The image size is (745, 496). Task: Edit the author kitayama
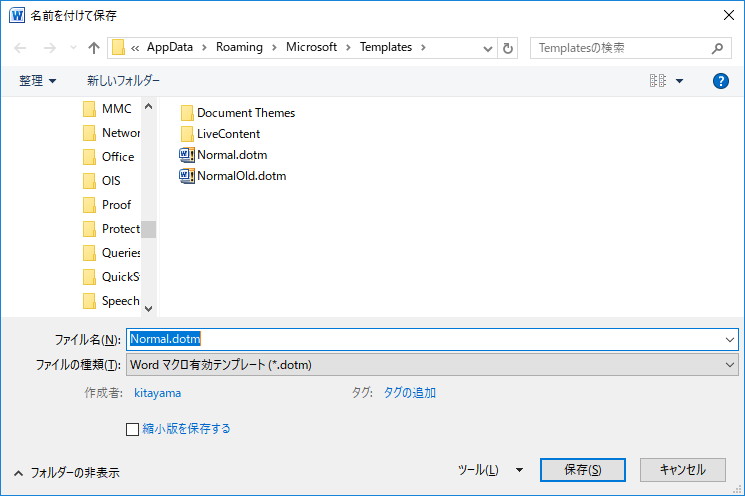click(x=157, y=393)
